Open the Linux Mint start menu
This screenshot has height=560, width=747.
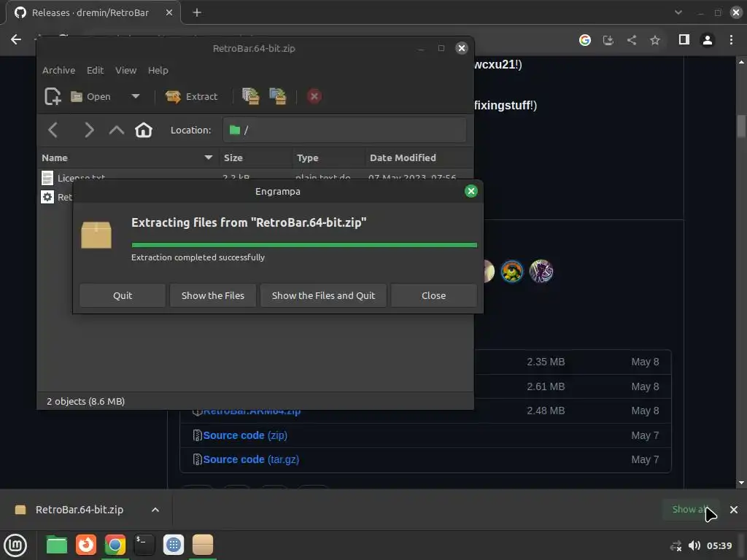pos(16,545)
